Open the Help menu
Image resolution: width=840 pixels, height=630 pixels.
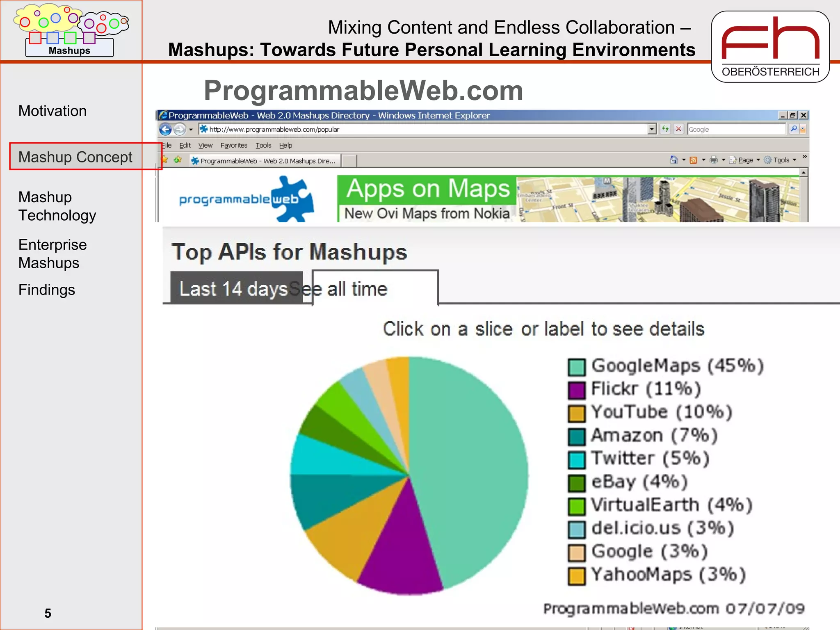tap(286, 145)
